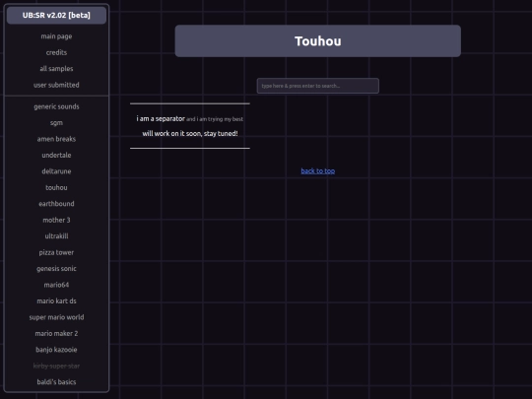Click the UB:SR v2.02 [beta] title button

(x=56, y=15)
